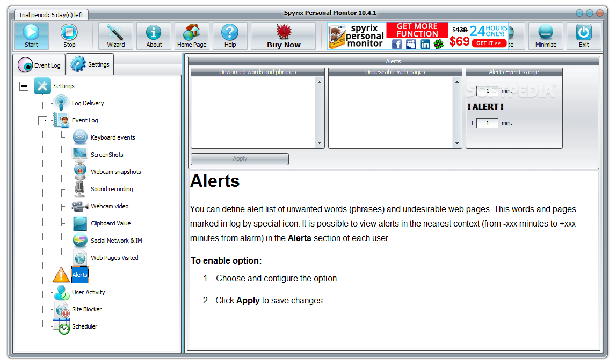Click the ScreenShots monitor icon
Screen dimensions: 616x364
coord(80,154)
